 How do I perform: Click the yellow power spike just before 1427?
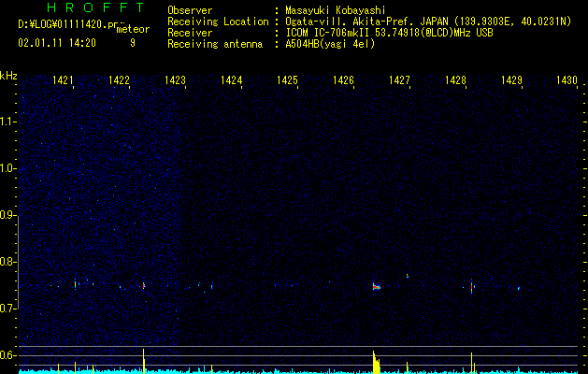tap(408, 367)
